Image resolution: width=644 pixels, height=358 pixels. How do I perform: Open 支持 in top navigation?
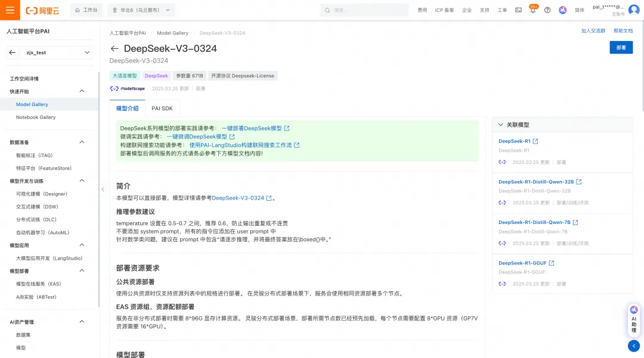[x=485, y=10]
